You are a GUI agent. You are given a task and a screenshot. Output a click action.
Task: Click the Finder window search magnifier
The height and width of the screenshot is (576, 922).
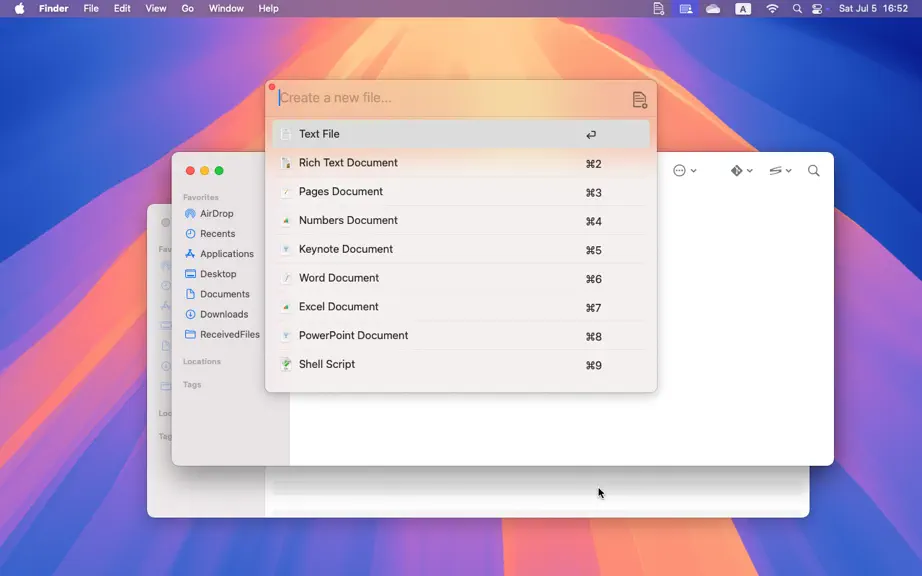(x=813, y=170)
